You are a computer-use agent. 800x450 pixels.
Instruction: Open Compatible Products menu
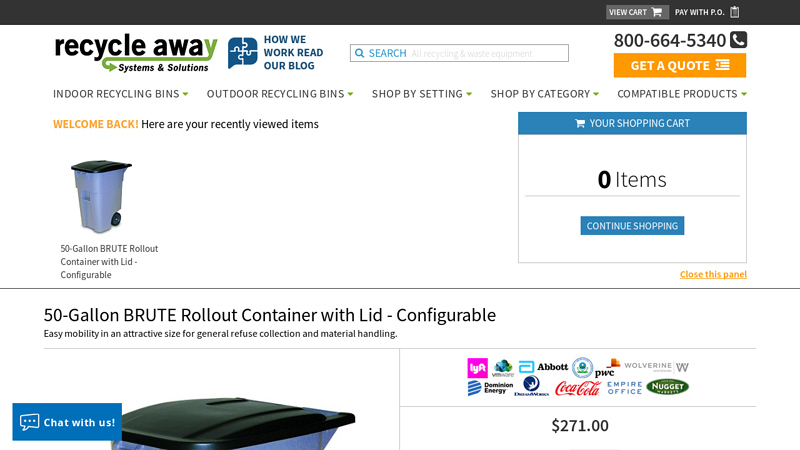(x=682, y=94)
